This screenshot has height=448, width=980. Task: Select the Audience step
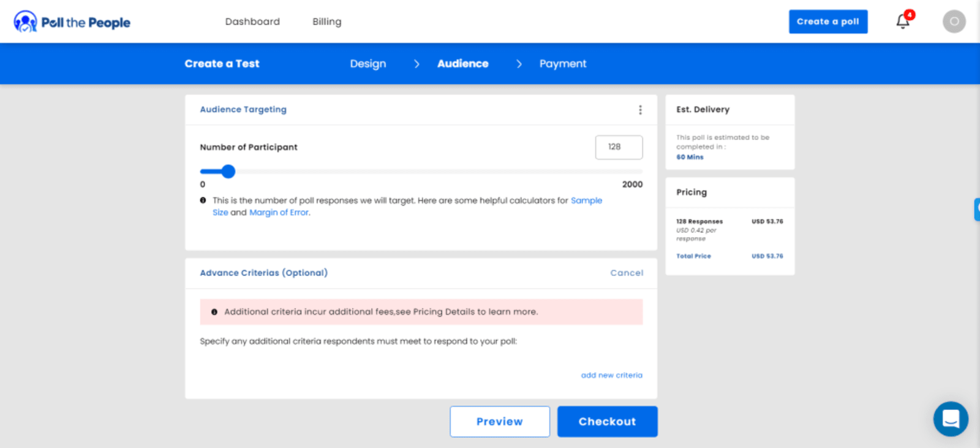(463, 64)
